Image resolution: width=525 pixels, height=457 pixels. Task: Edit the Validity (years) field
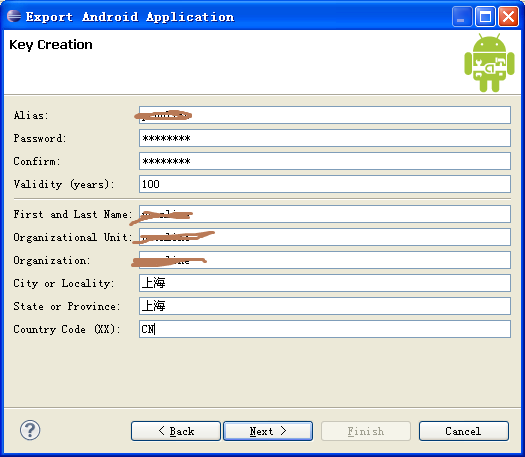(325, 184)
